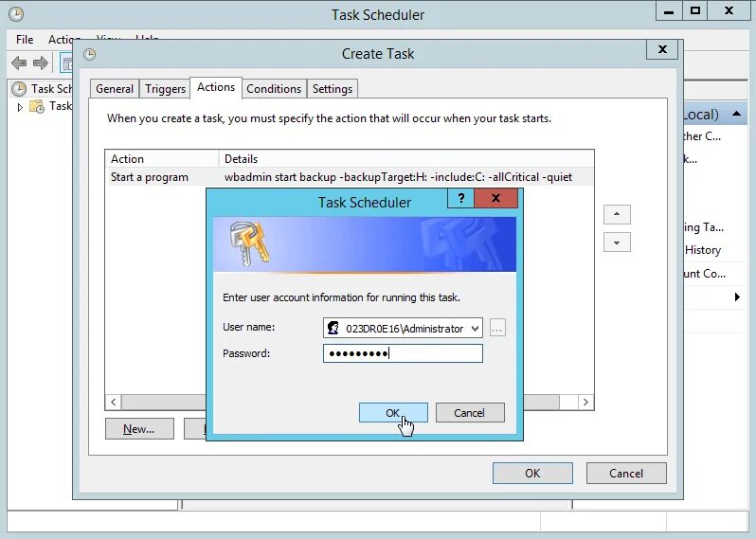756x539 pixels.
Task: Maximize the main Task Scheduler window
Action: 695,11
